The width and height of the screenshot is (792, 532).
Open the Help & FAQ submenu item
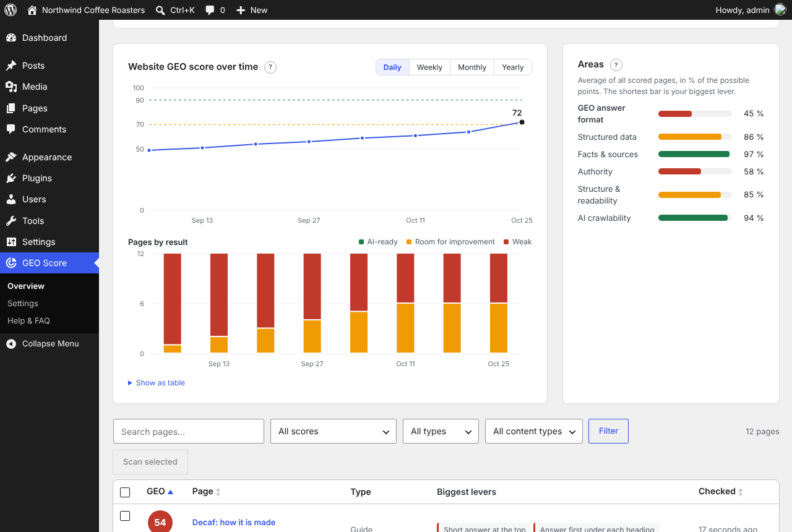28,321
